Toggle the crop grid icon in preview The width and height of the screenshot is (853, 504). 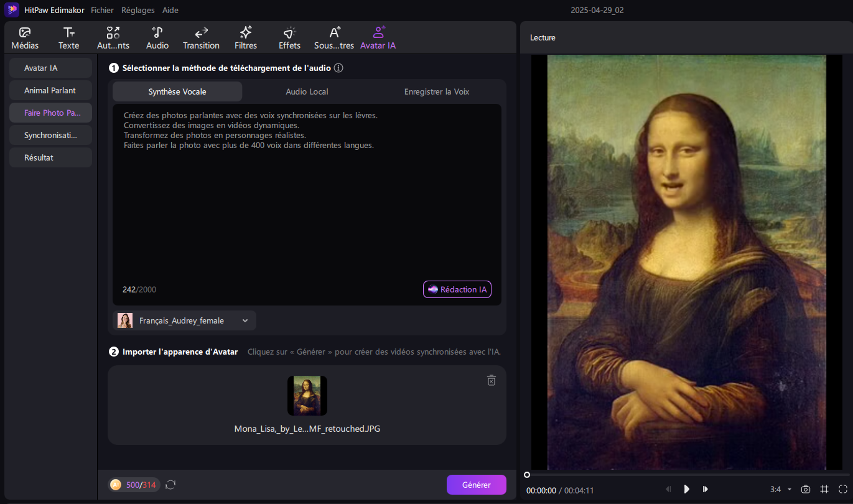tap(824, 489)
